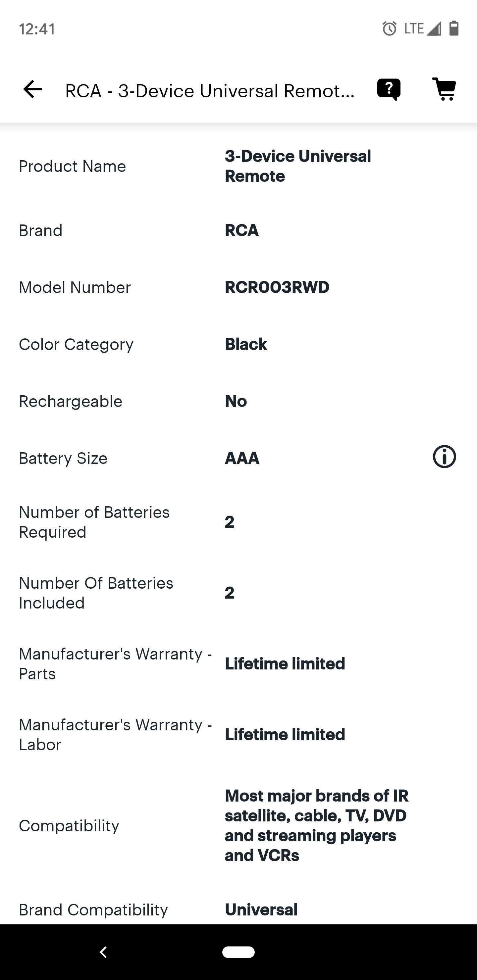This screenshot has height=980, width=477.
Task: Tap the Android home pill
Action: pyautogui.click(x=238, y=952)
